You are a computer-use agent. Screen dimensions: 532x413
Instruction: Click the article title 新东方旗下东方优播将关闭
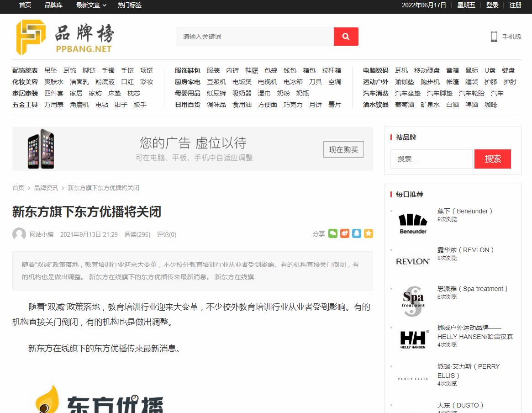pyautogui.click(x=87, y=212)
